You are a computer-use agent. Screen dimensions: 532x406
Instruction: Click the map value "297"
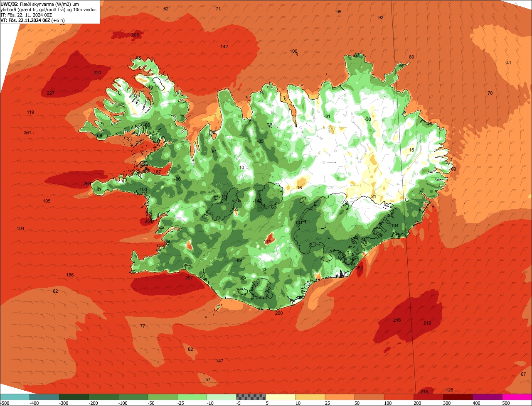click(189, 278)
